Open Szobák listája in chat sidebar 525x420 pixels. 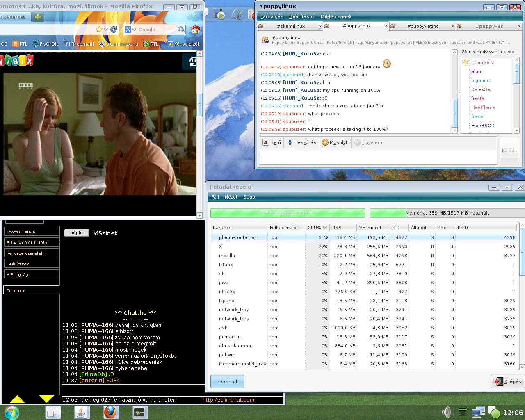[x=32, y=232]
